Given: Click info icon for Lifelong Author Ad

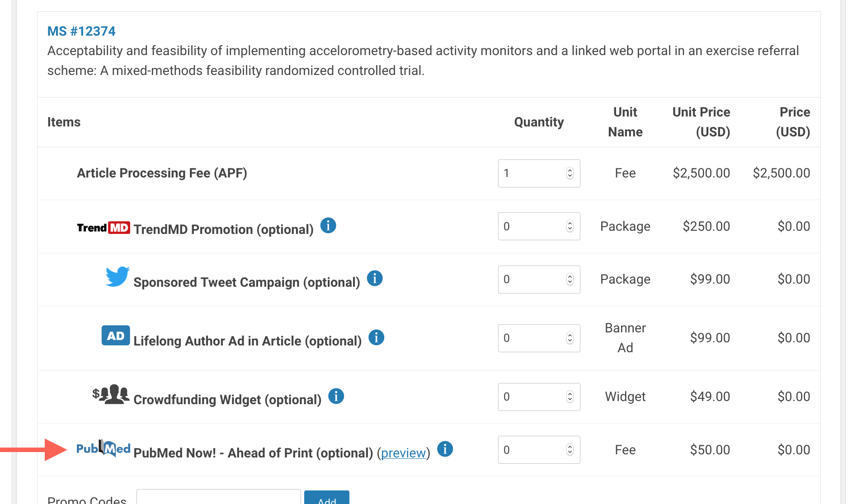Looking at the screenshot, I should (376, 337).
